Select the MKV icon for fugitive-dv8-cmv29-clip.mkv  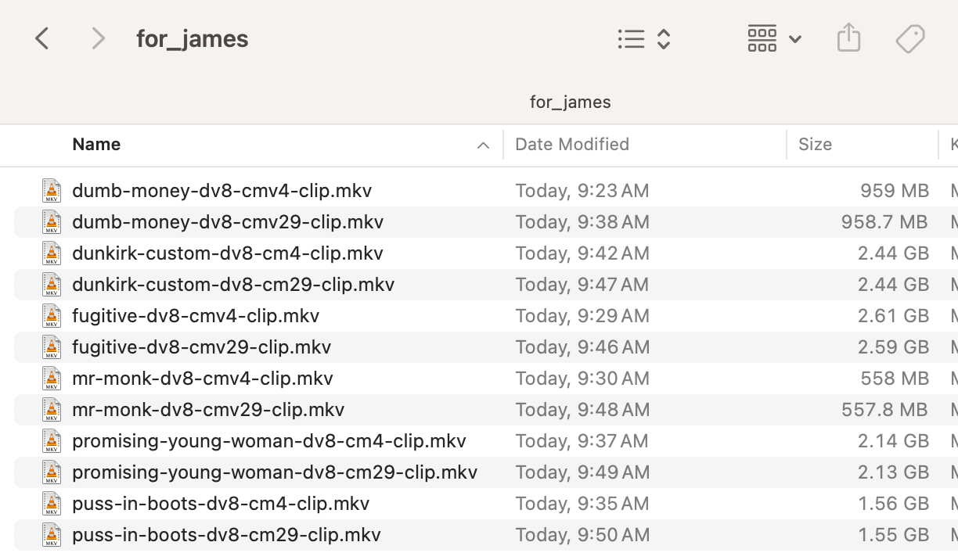(52, 346)
